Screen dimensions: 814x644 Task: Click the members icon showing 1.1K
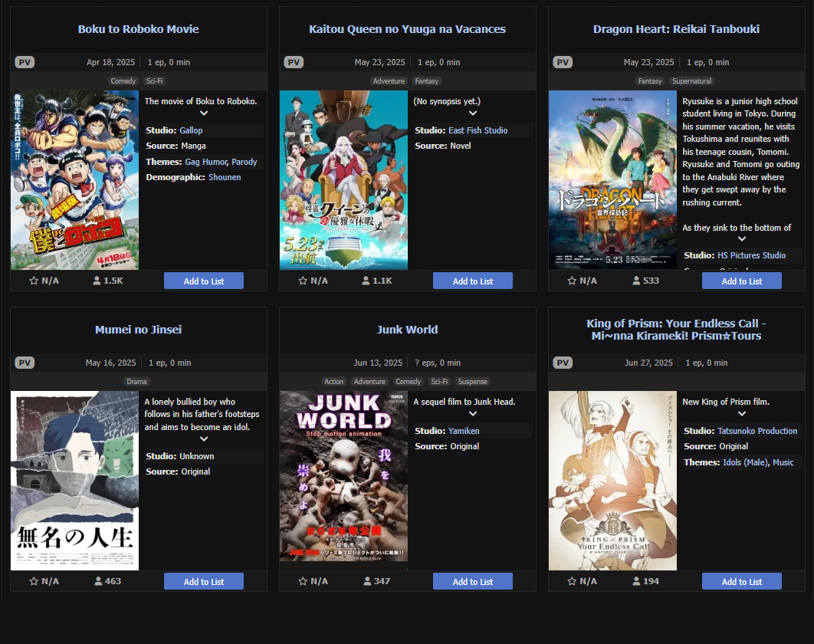point(366,281)
